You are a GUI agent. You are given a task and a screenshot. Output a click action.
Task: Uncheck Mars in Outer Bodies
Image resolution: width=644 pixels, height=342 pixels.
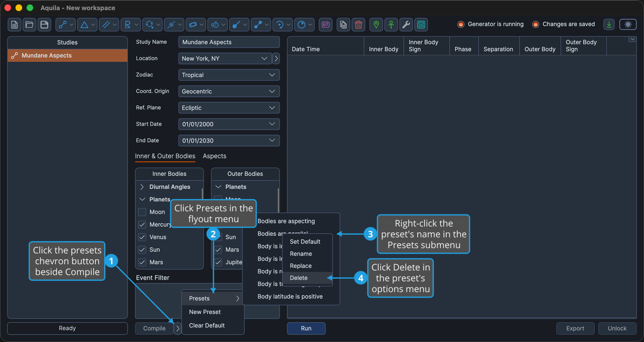(x=218, y=250)
